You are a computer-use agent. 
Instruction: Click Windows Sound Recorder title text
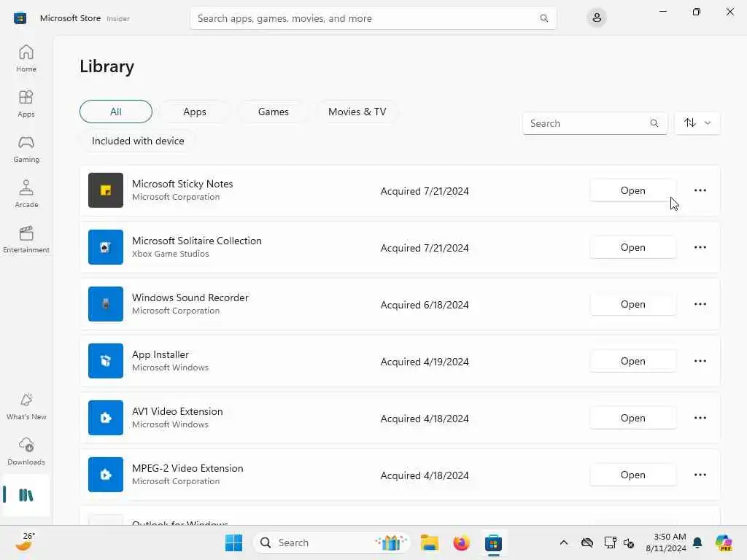[190, 297]
